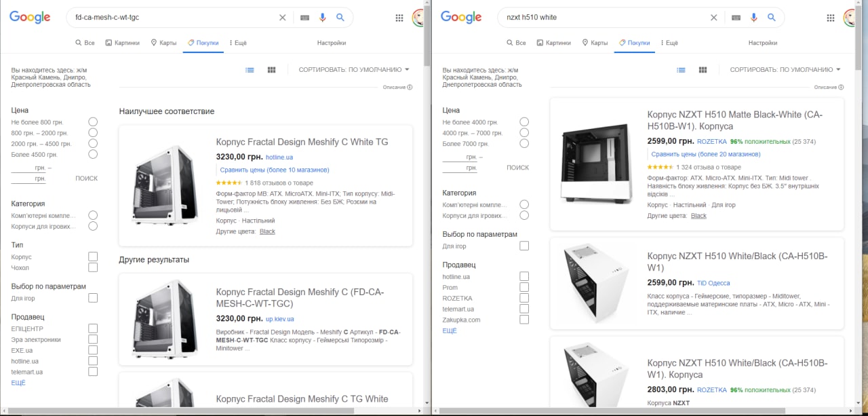
Task: Click 'hotline.ua' seller link beside 3230,00 грн.
Action: pos(279,157)
